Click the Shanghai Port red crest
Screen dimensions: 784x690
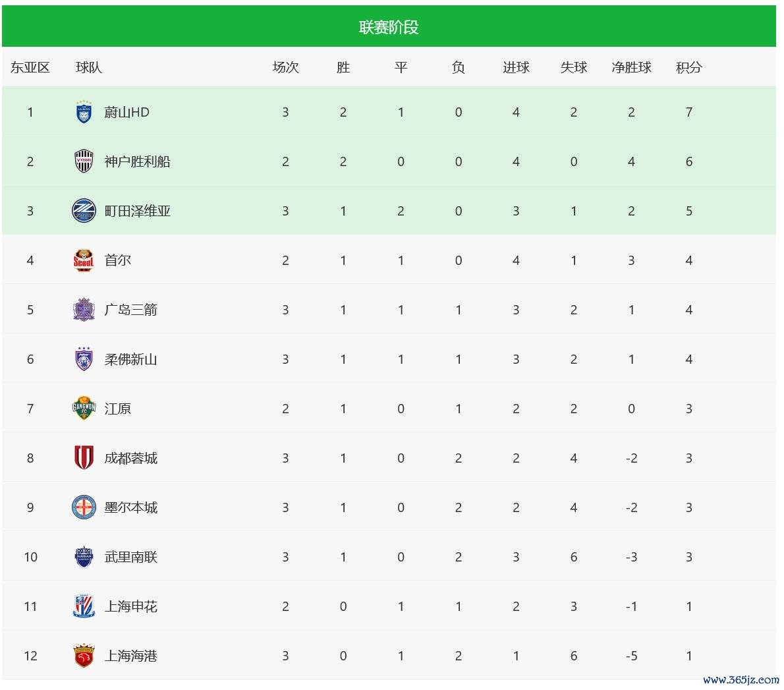click(84, 656)
